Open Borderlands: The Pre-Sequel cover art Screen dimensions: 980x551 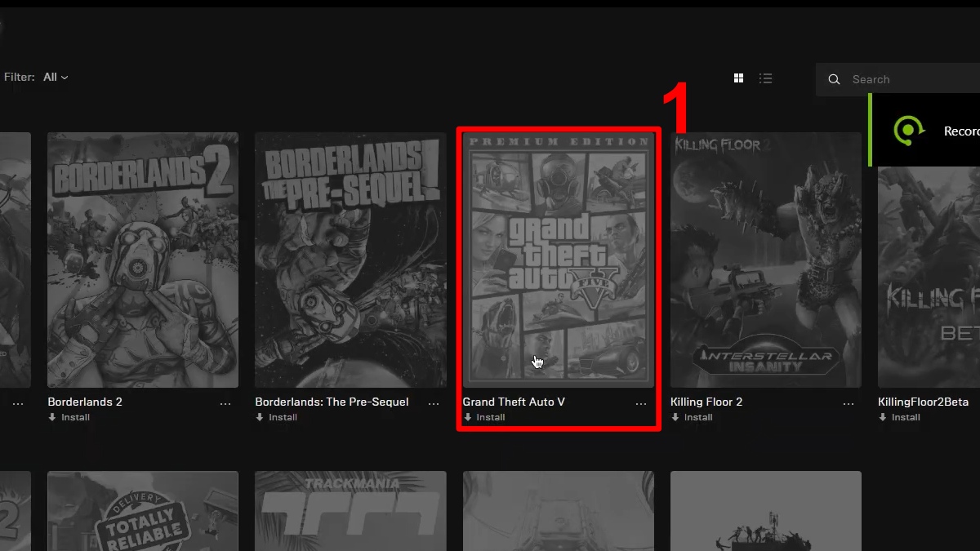[350, 260]
